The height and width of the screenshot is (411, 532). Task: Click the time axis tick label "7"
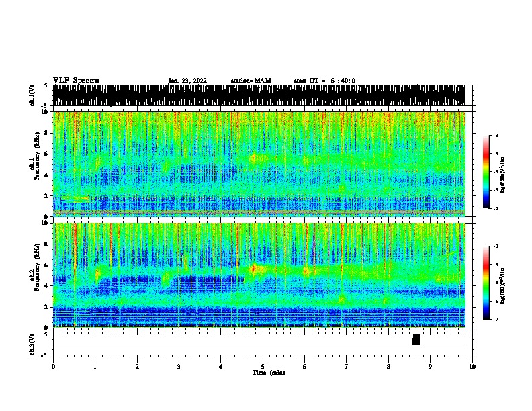pos(347,367)
